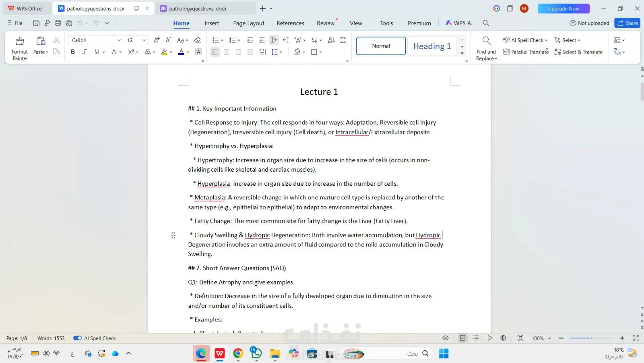Decrease font size with shrink font icon
Screen dimensions: 644x363
click(169, 40)
